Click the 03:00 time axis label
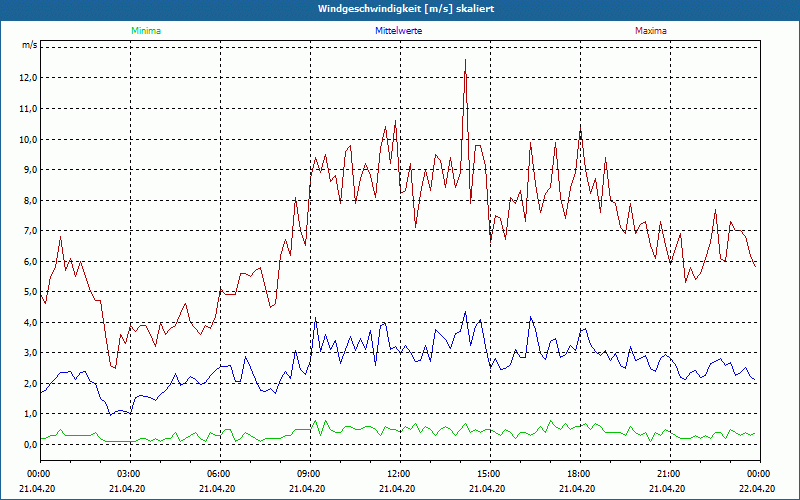 click(x=131, y=474)
